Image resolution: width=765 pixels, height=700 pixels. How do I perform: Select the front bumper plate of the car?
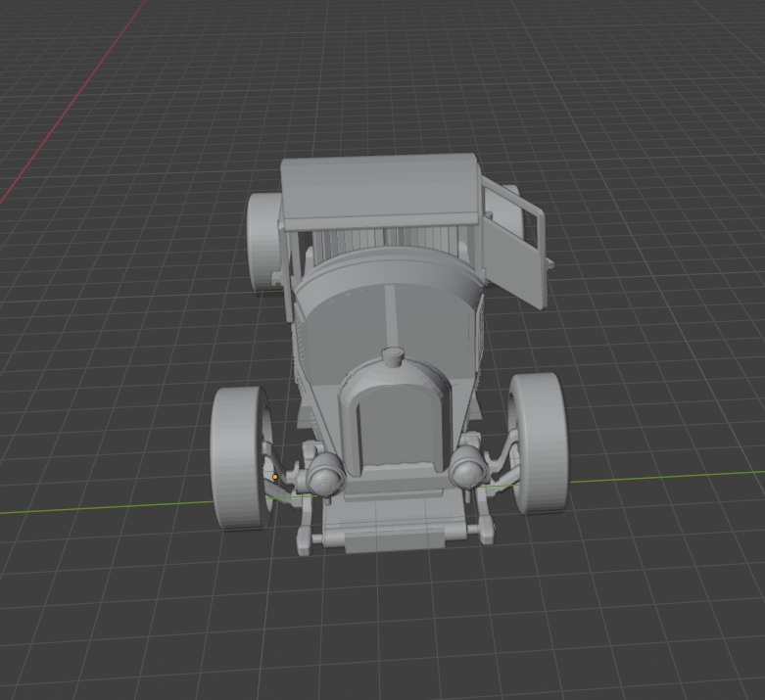394,541
